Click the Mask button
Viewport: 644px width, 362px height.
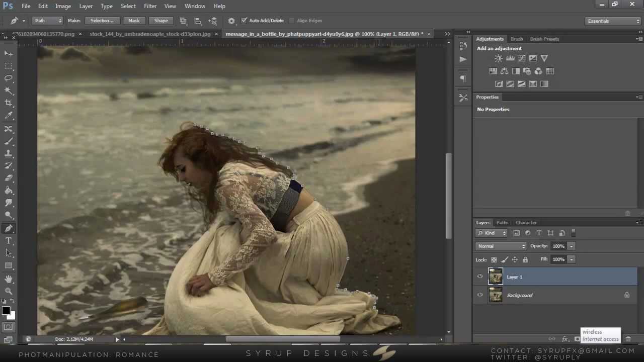134,21
